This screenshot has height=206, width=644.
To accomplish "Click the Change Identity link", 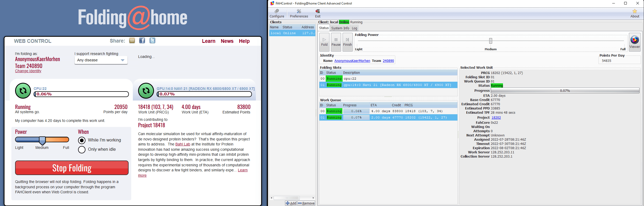I will point(28,71).
